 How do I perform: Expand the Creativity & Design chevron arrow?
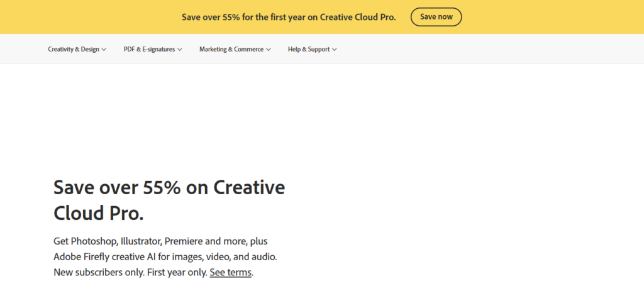[x=104, y=50]
